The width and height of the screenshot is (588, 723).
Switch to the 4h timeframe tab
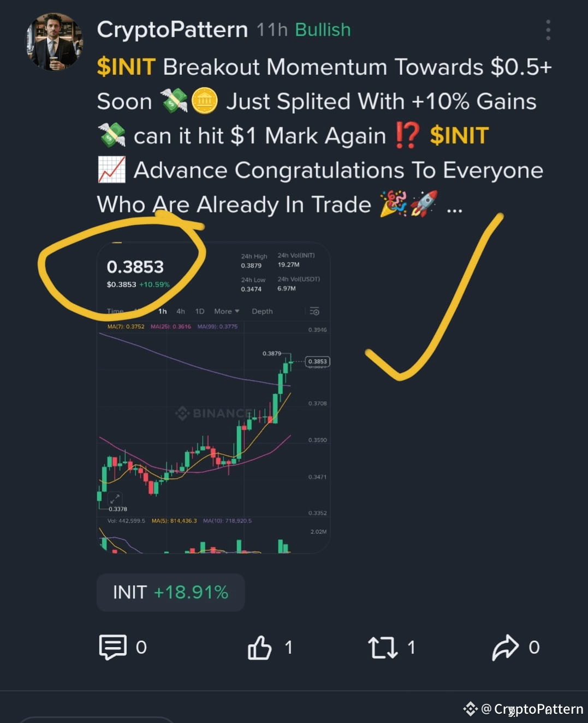point(181,311)
